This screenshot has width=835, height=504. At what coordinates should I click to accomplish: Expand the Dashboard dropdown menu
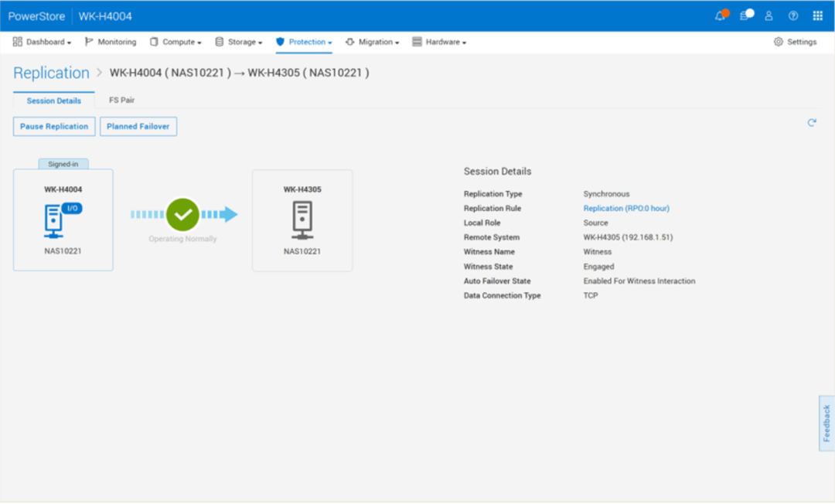tap(43, 42)
